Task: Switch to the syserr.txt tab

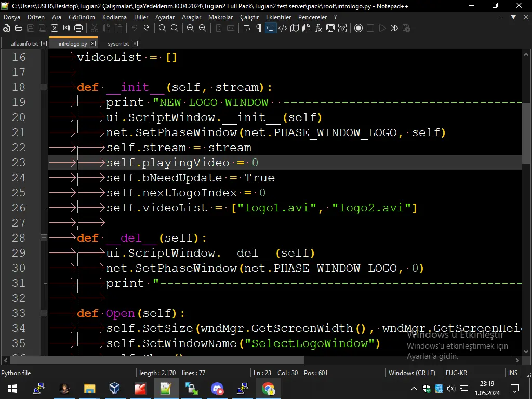Action: (118, 43)
